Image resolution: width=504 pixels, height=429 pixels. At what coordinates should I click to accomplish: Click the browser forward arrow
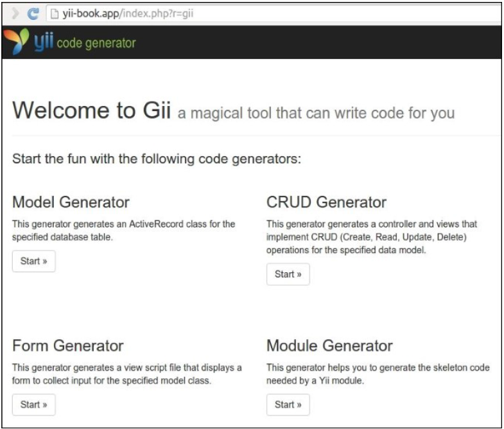(15, 14)
